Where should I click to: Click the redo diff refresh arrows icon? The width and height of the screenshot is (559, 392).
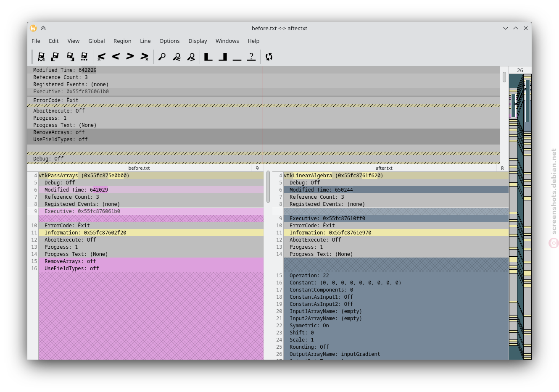[269, 56]
